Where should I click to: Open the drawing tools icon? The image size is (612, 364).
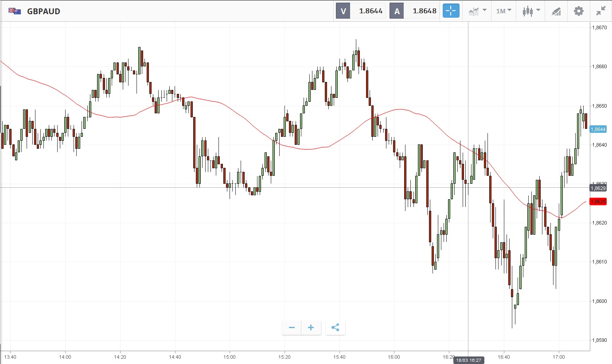556,11
